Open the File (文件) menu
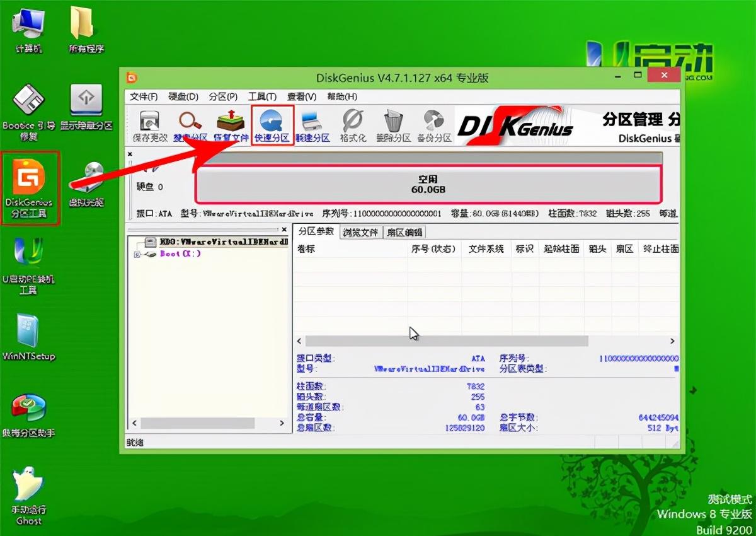Image resolution: width=756 pixels, height=536 pixels. [144, 96]
